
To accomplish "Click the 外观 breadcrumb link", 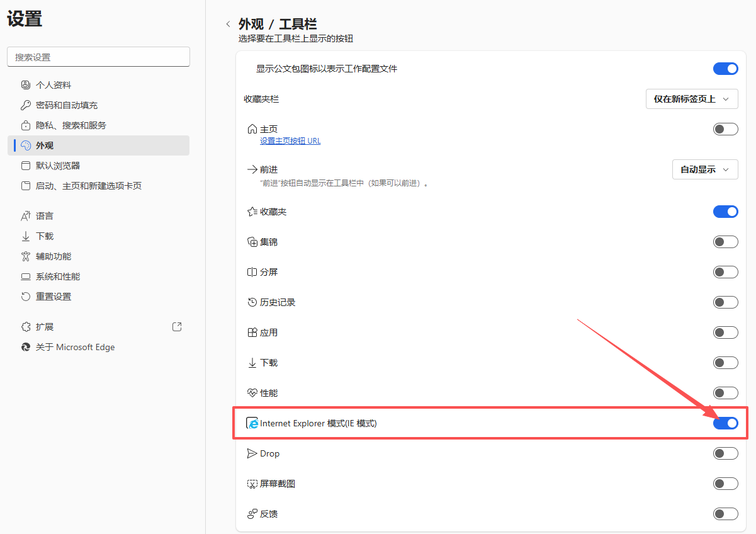I will click(x=251, y=25).
